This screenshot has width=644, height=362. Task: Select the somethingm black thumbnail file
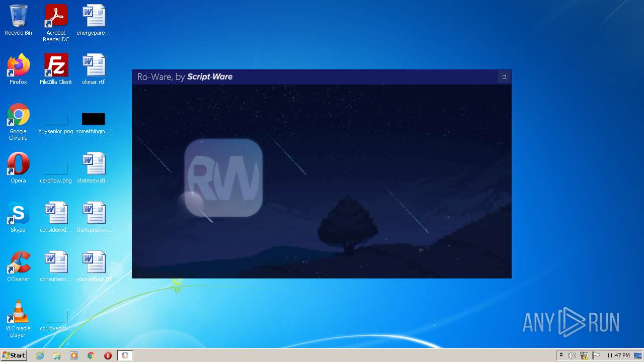tap(94, 123)
